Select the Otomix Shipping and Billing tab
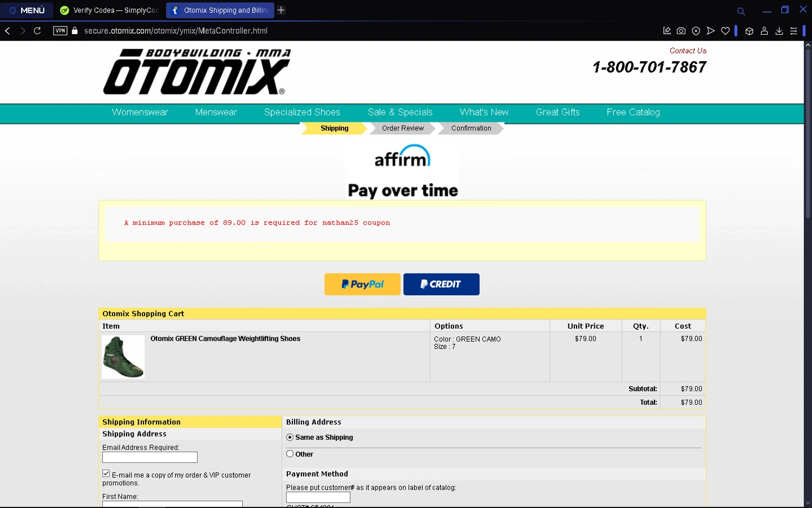The width and height of the screenshot is (812, 508). 220,10
